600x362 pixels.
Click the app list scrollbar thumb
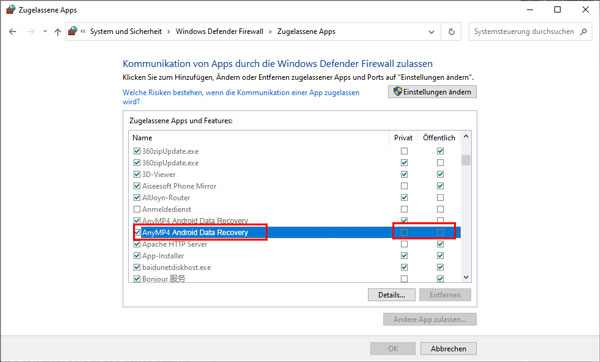coord(466,160)
